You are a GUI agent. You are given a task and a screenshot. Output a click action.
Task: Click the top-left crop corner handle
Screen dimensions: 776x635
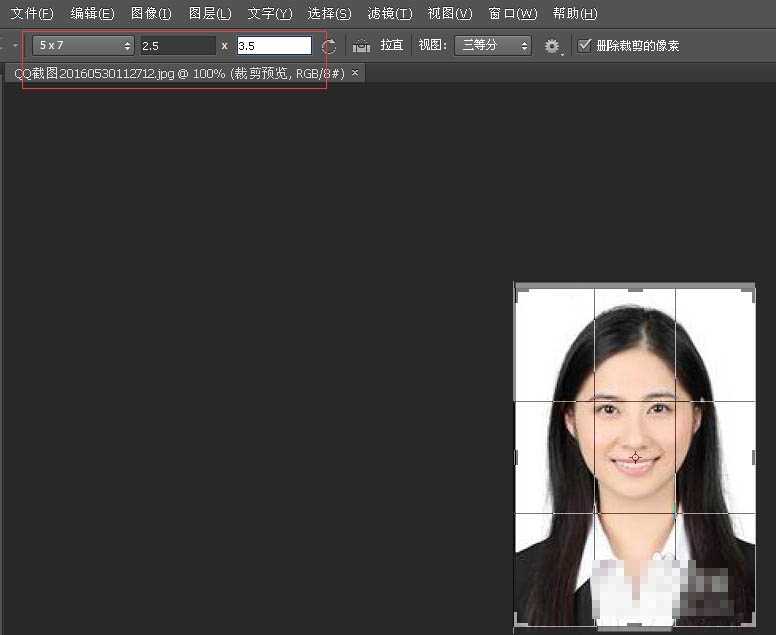click(518, 288)
